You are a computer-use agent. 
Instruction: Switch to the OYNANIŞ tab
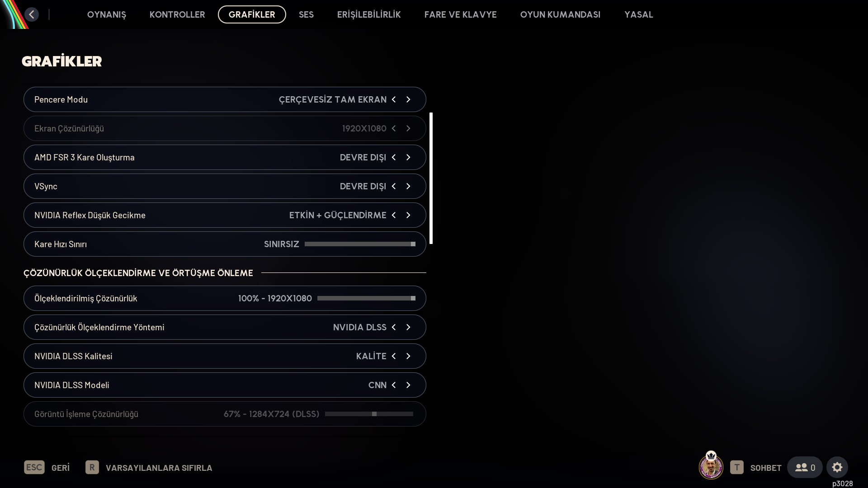[107, 14]
